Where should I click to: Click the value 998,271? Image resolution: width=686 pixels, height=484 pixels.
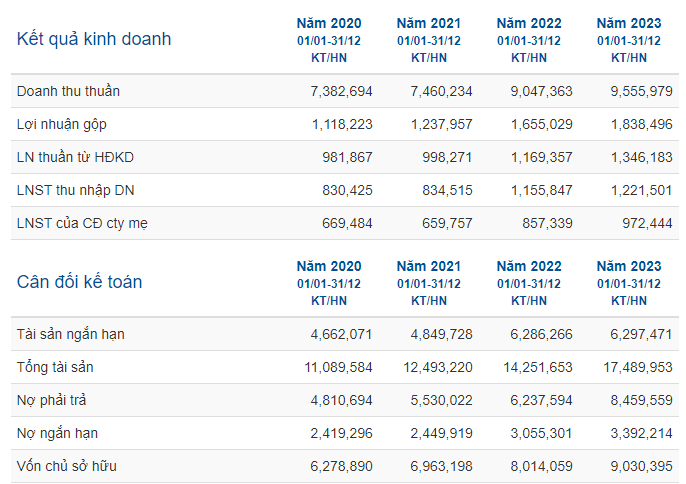(x=447, y=158)
